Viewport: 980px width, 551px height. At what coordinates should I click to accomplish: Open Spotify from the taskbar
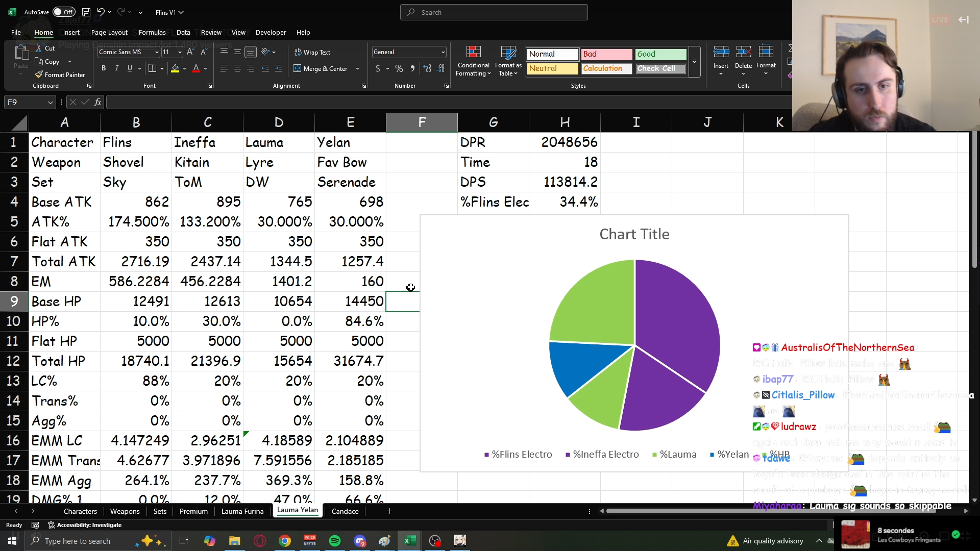coord(335,541)
